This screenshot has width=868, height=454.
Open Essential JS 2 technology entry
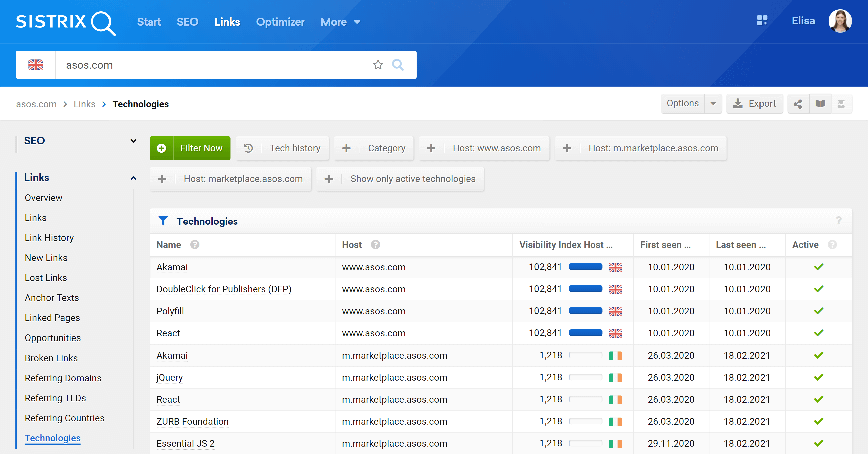coord(185,443)
